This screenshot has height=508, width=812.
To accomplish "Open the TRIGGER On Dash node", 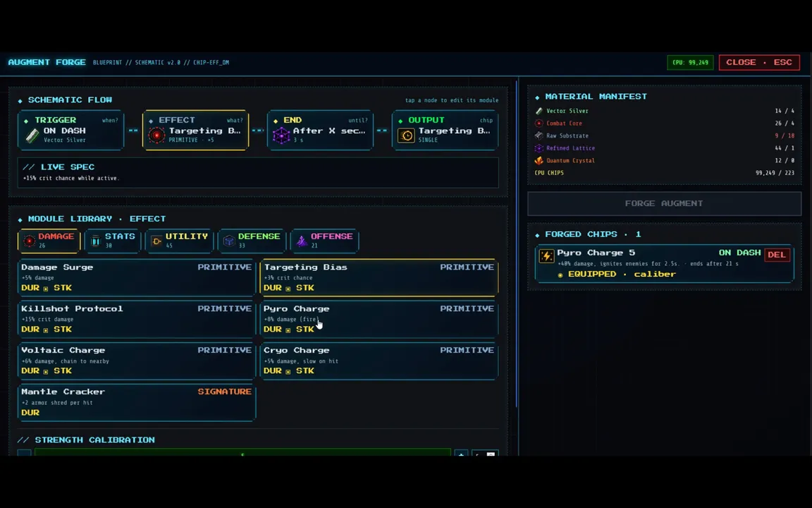I will (71, 130).
